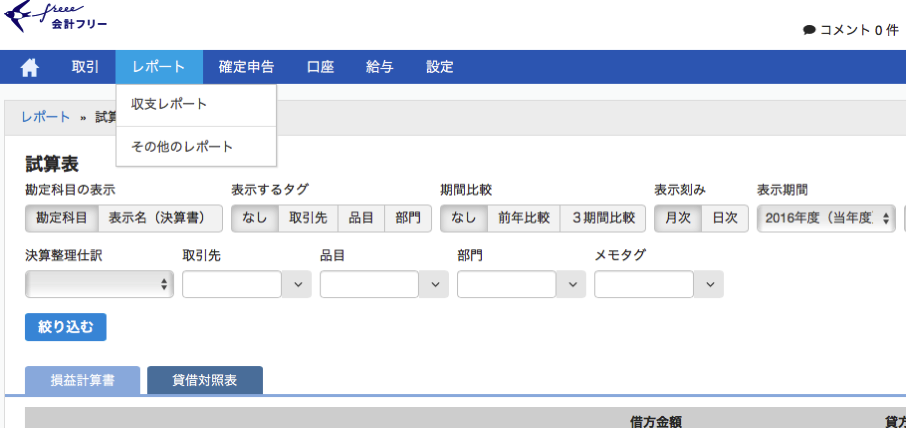Open the comment speech bubble icon
Viewport: 906px width, 428px height.
tap(809, 30)
